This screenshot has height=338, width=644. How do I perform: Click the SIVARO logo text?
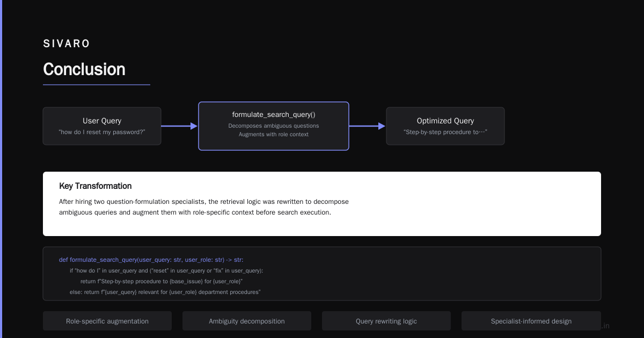pos(67,44)
